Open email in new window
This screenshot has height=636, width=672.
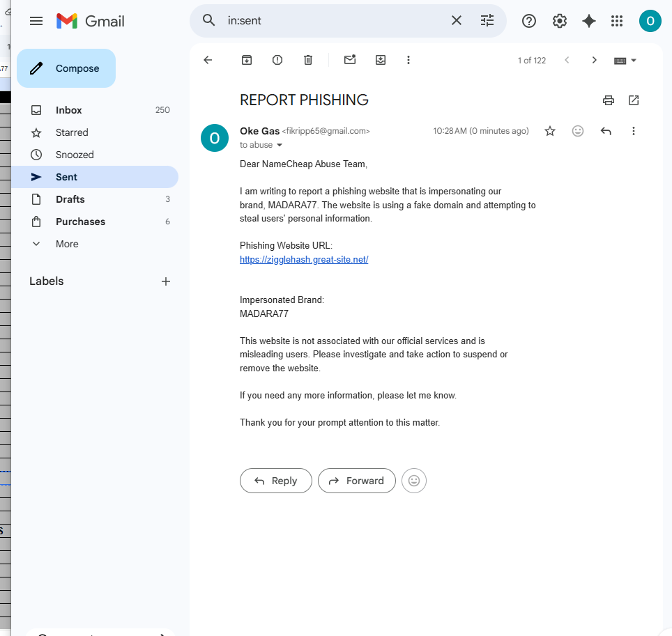pos(634,100)
